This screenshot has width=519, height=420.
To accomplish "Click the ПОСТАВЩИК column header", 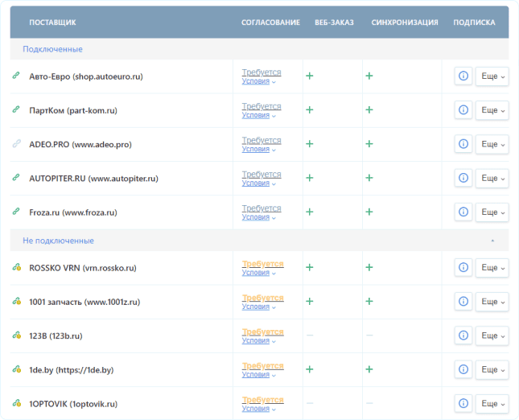I will click(52, 23).
